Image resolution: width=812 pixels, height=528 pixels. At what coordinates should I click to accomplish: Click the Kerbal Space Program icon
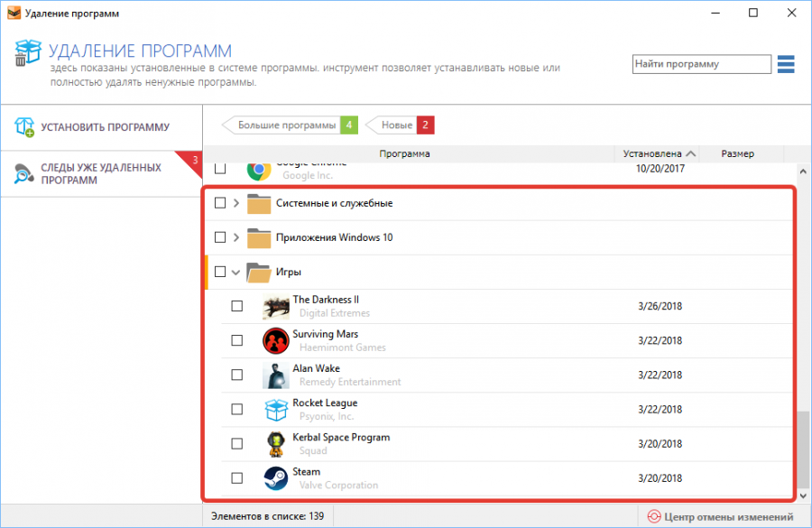pyautogui.click(x=275, y=444)
